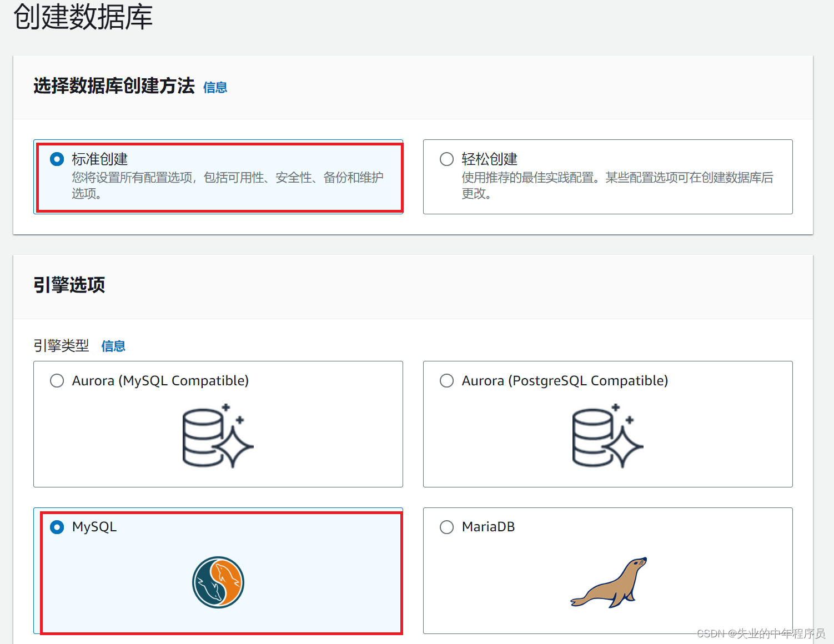This screenshot has width=834, height=644.
Task: Click the 轻松创建 option description text
Action: tap(617, 185)
